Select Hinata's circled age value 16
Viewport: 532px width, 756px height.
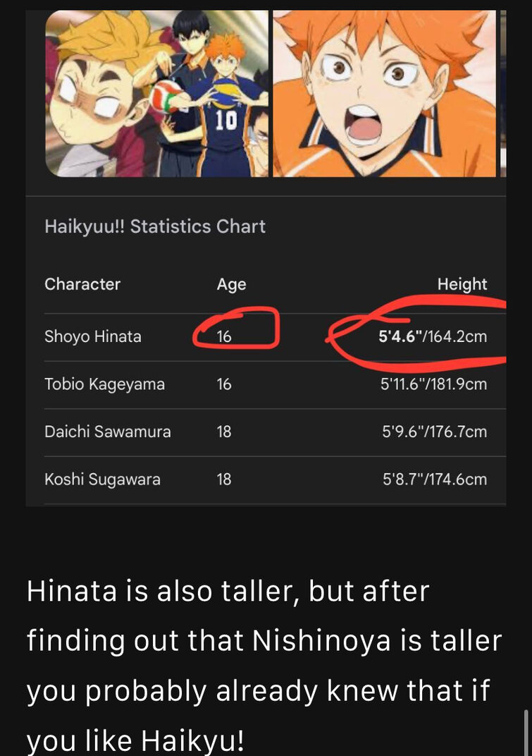click(224, 336)
